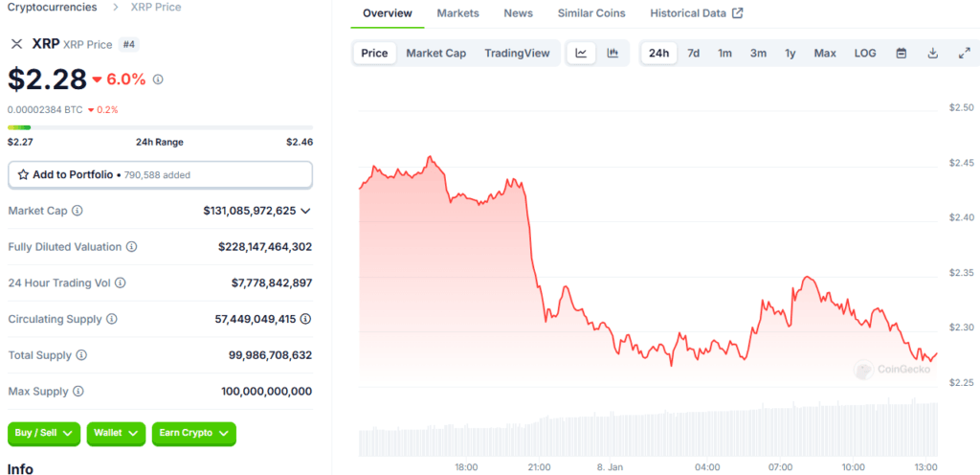
Task: Click the 24h high $2.46 label
Action: click(x=300, y=142)
